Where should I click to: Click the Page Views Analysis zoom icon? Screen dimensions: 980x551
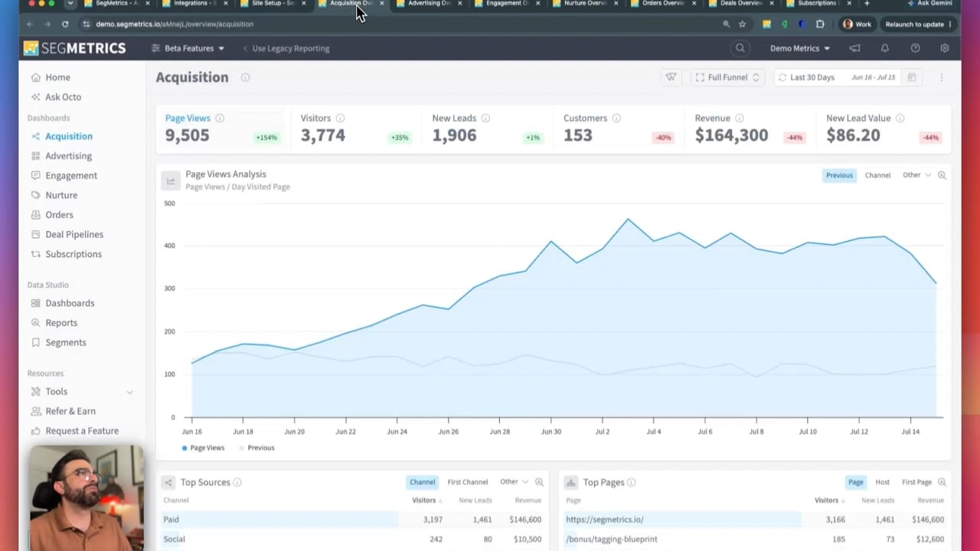pos(942,175)
